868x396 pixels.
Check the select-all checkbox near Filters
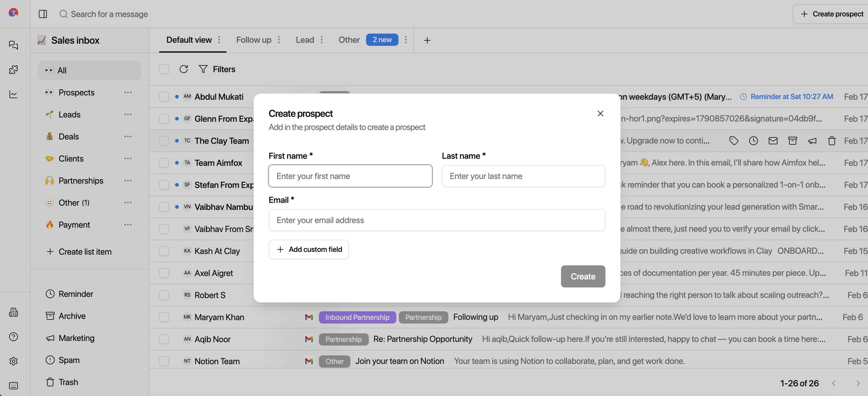[164, 69]
